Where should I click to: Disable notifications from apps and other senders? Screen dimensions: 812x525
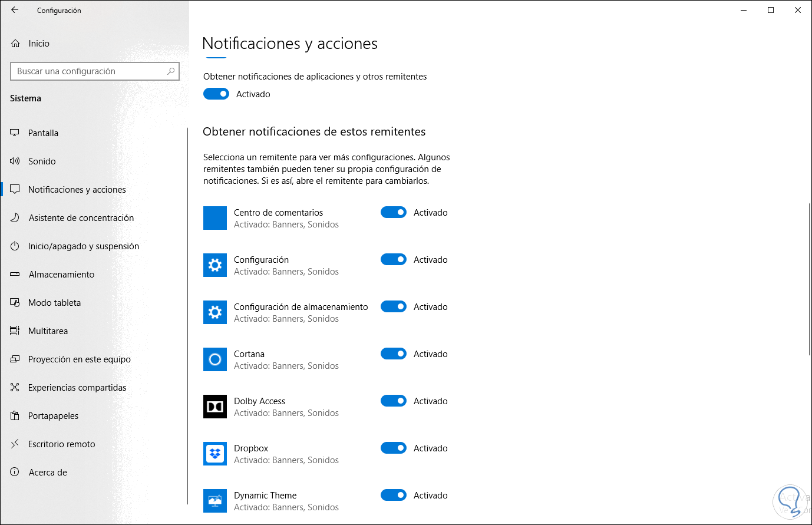pos(216,94)
